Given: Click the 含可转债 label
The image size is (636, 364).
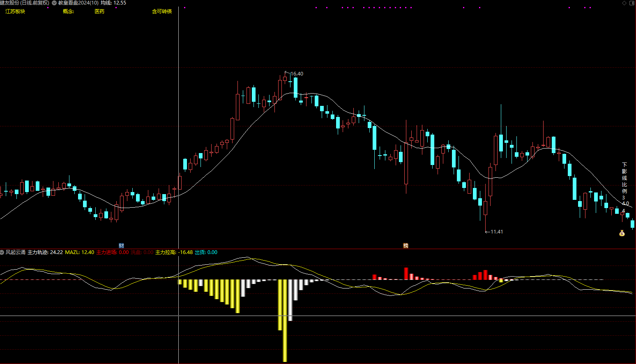Looking at the screenshot, I should tap(162, 11).
